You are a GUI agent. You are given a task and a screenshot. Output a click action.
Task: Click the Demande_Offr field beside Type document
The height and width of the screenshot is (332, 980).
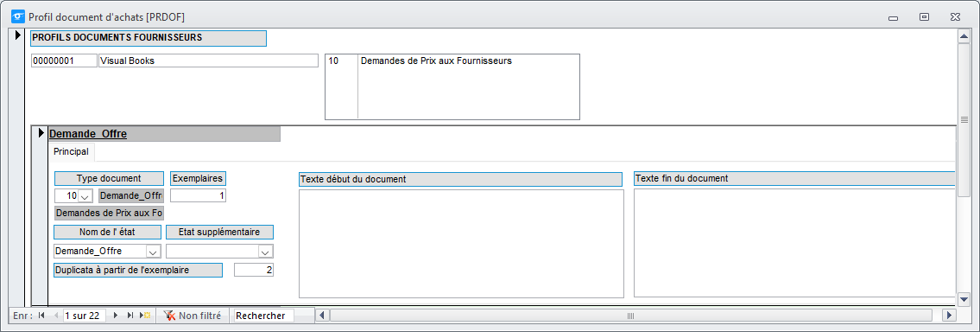131,196
